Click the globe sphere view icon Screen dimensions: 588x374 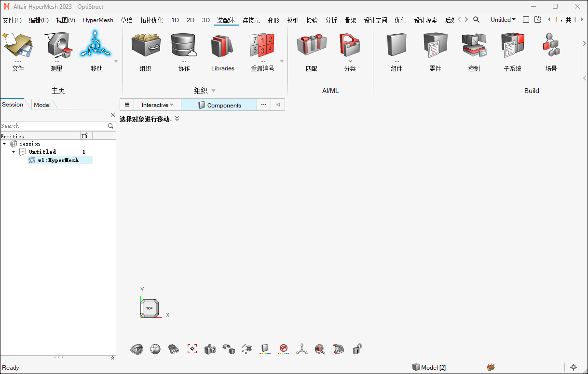155,349
